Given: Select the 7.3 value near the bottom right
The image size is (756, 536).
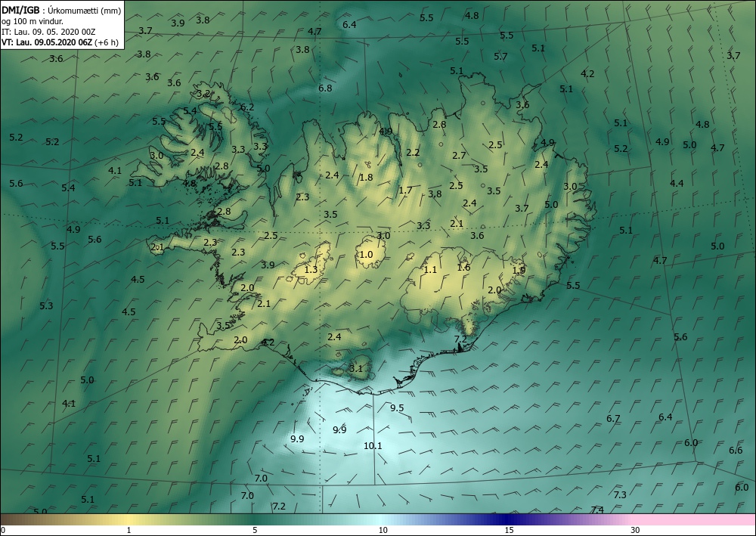Looking at the screenshot, I should (x=620, y=494).
